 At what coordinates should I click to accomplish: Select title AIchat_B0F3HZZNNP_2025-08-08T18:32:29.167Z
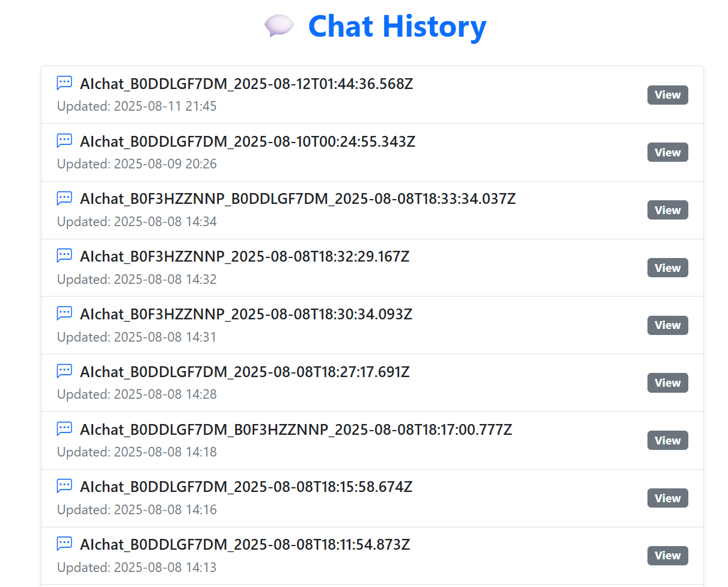tap(245, 256)
